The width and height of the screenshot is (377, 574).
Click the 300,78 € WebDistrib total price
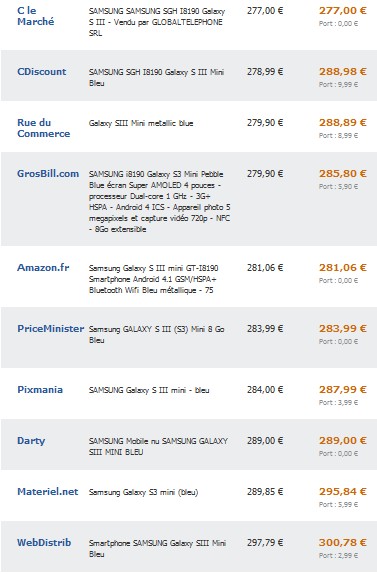(343, 543)
